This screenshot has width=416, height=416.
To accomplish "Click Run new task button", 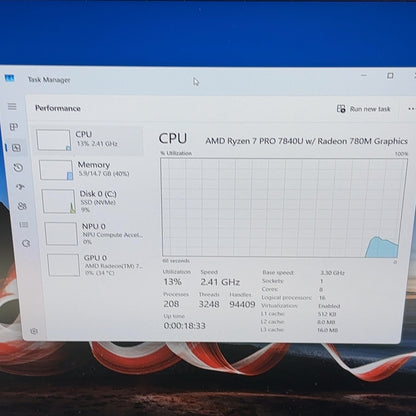I will click(363, 109).
